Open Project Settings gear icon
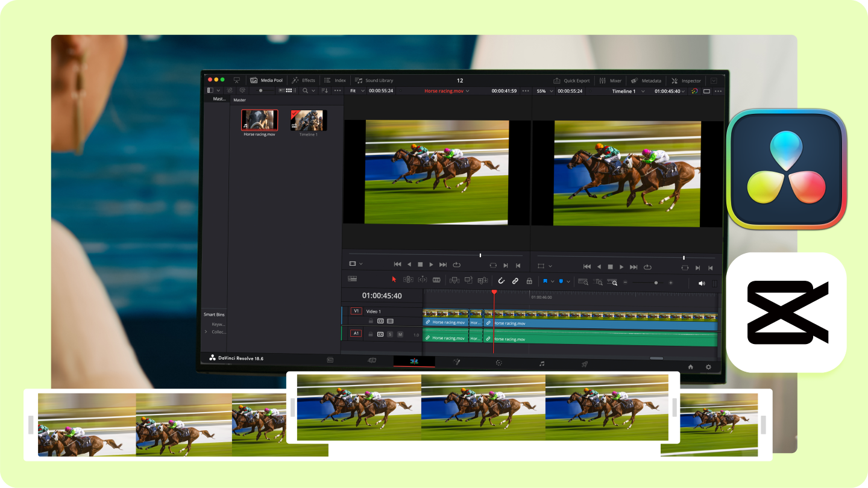The width and height of the screenshot is (868, 488). (x=708, y=367)
